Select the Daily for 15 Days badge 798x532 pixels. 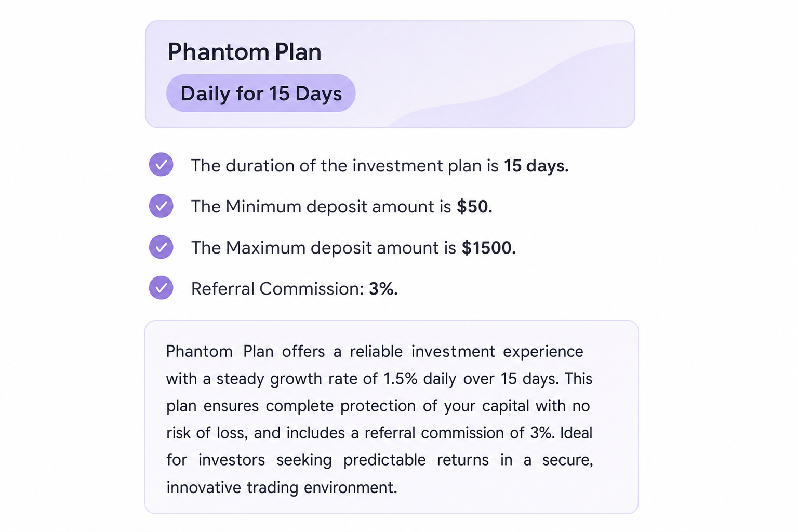pyautogui.click(x=261, y=94)
